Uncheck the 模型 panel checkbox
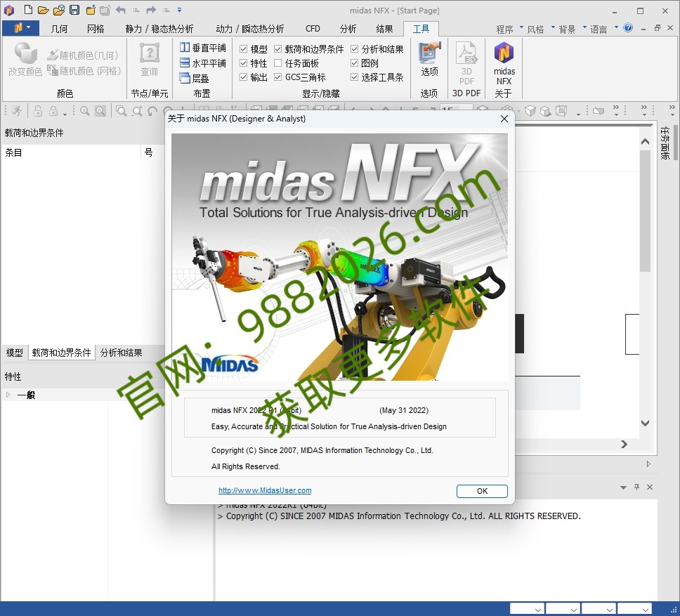Image resolution: width=680 pixels, height=616 pixels. [x=243, y=49]
